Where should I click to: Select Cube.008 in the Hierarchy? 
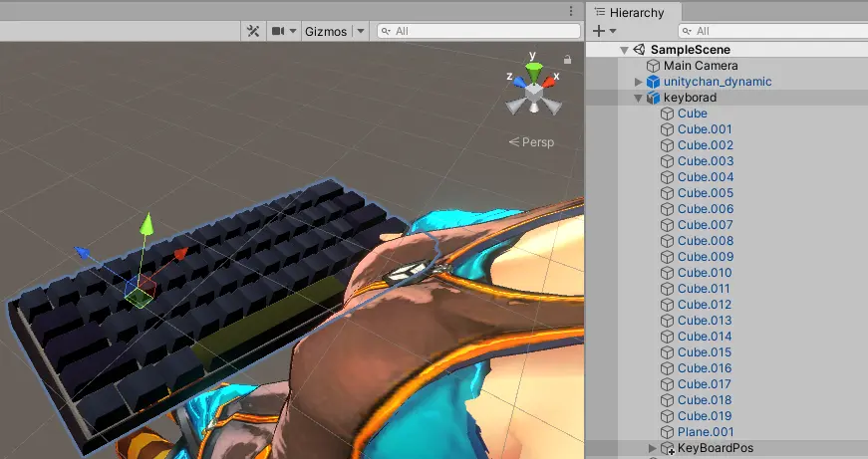[x=706, y=241]
